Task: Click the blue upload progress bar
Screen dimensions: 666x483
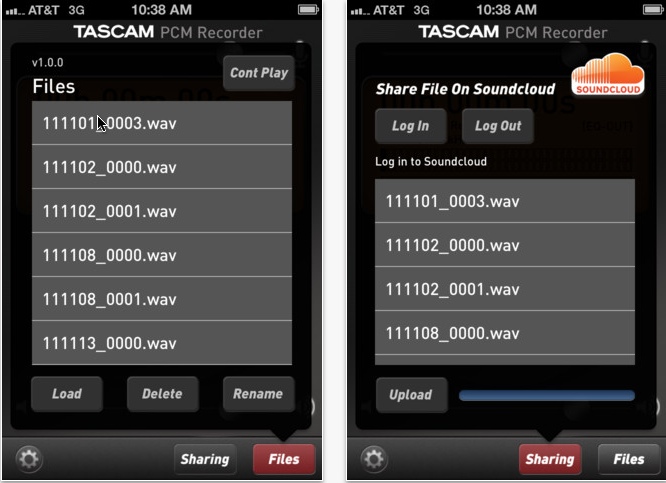Action: (547, 395)
